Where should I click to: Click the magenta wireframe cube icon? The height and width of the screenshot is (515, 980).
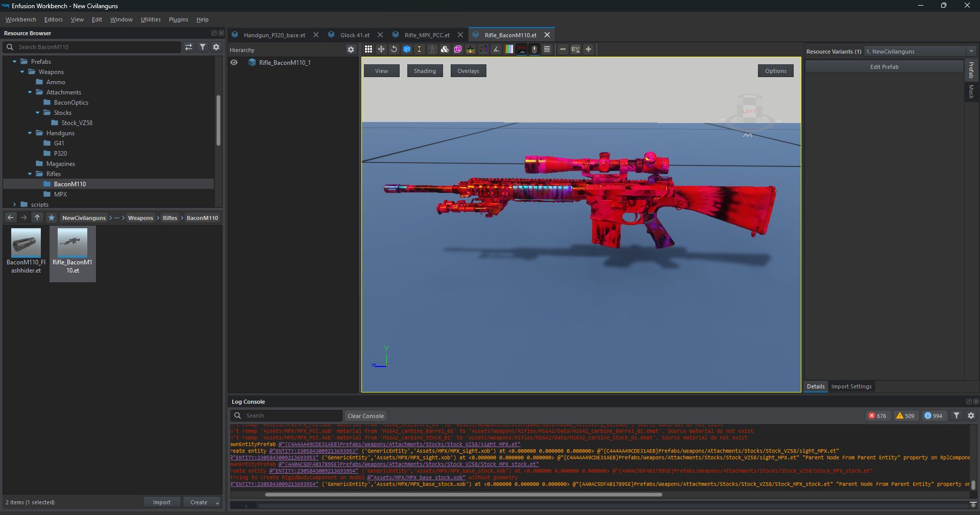pos(458,50)
